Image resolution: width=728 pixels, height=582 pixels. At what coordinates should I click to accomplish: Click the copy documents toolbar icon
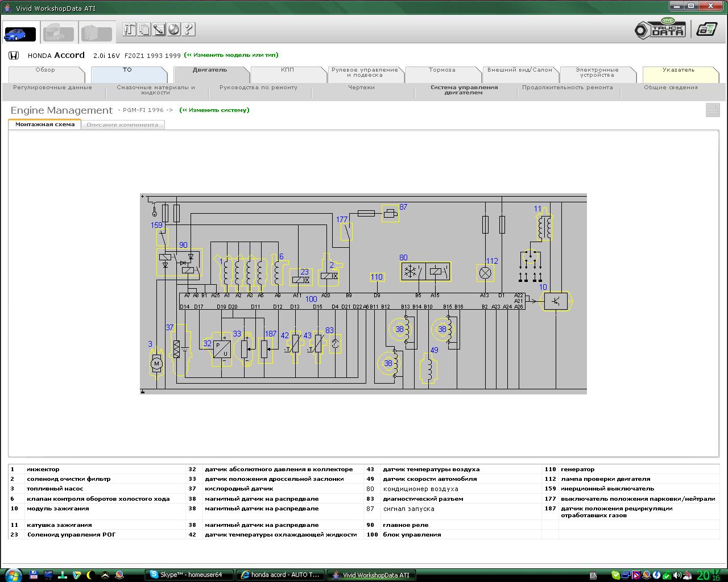144,30
